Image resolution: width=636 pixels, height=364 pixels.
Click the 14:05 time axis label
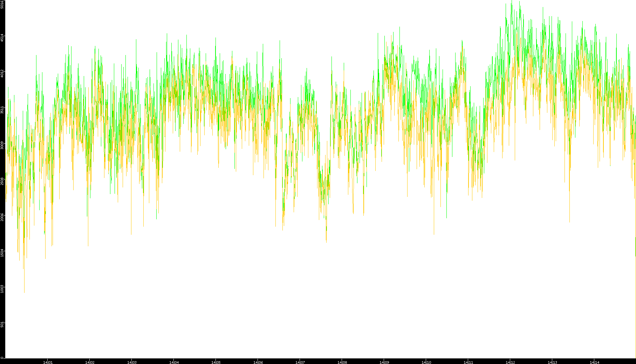[x=216, y=362]
